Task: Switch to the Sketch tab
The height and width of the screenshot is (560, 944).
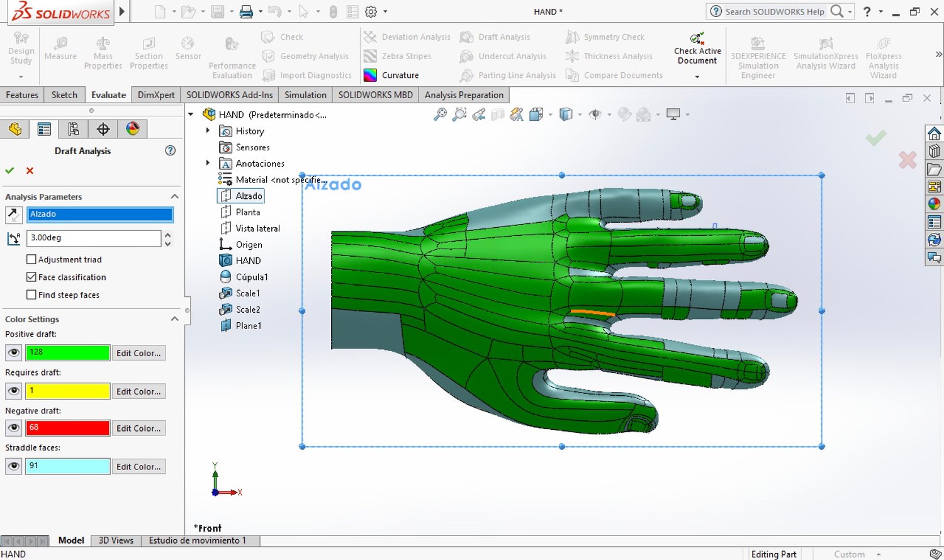Action: (x=64, y=95)
